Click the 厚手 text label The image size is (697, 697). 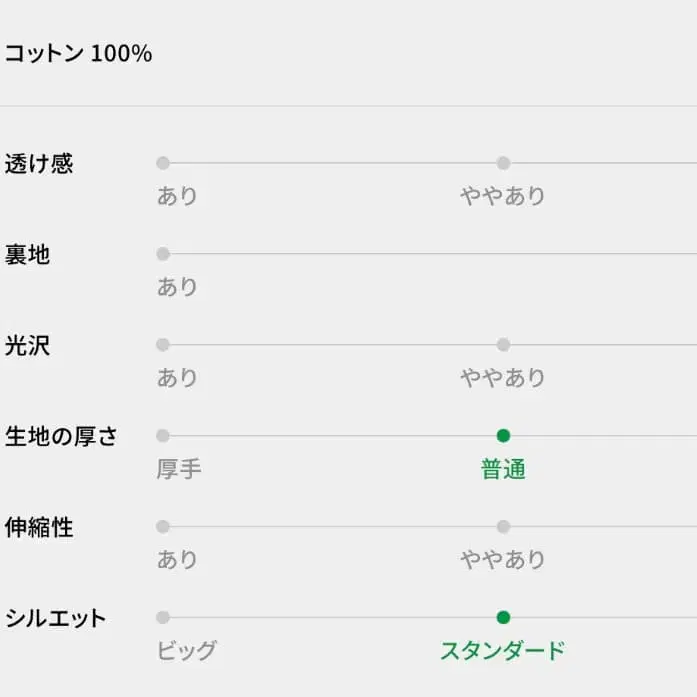(x=179, y=469)
